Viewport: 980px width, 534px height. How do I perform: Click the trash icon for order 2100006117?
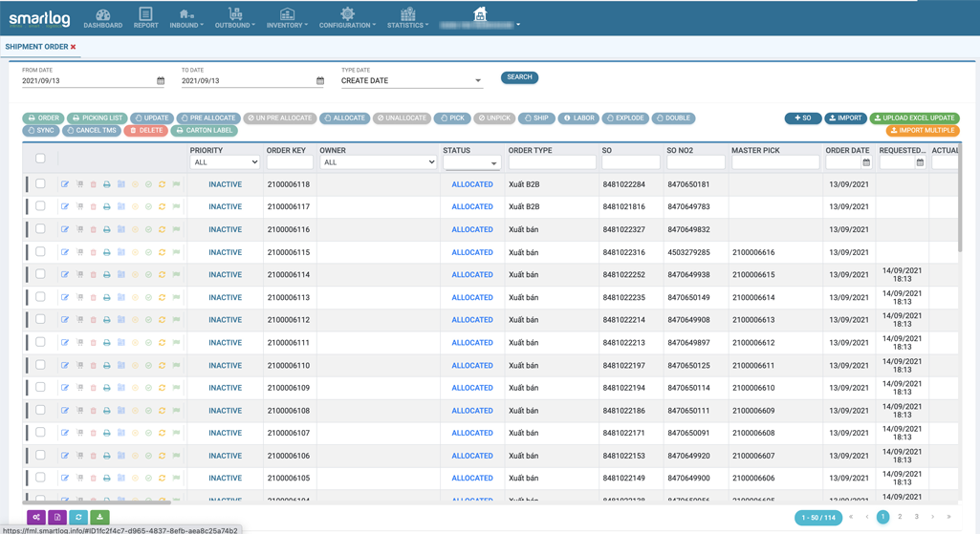tap(93, 207)
